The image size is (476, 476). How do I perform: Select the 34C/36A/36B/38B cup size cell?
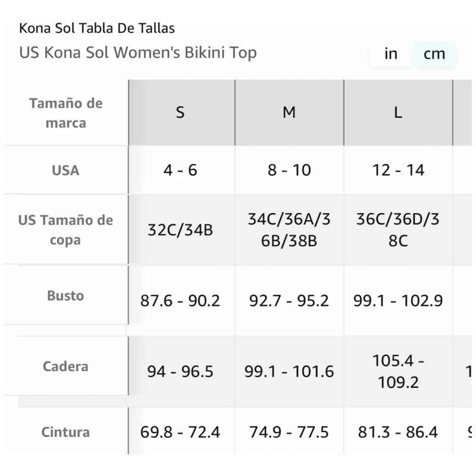[x=289, y=229]
